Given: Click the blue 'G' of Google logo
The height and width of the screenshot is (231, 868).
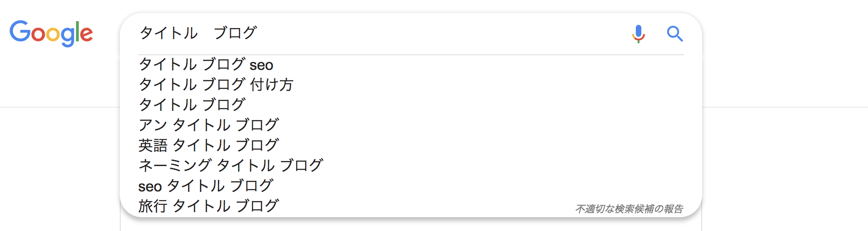Looking at the screenshot, I should tap(20, 31).
